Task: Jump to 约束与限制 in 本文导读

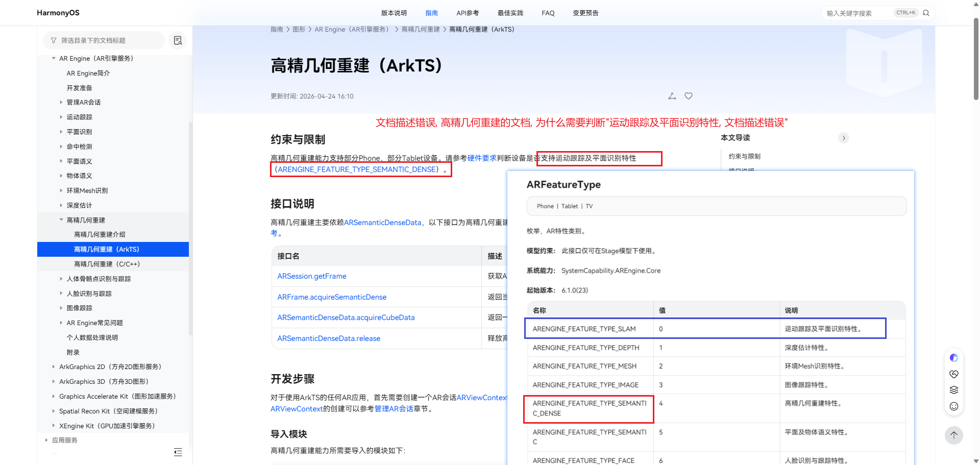Action: [x=745, y=156]
